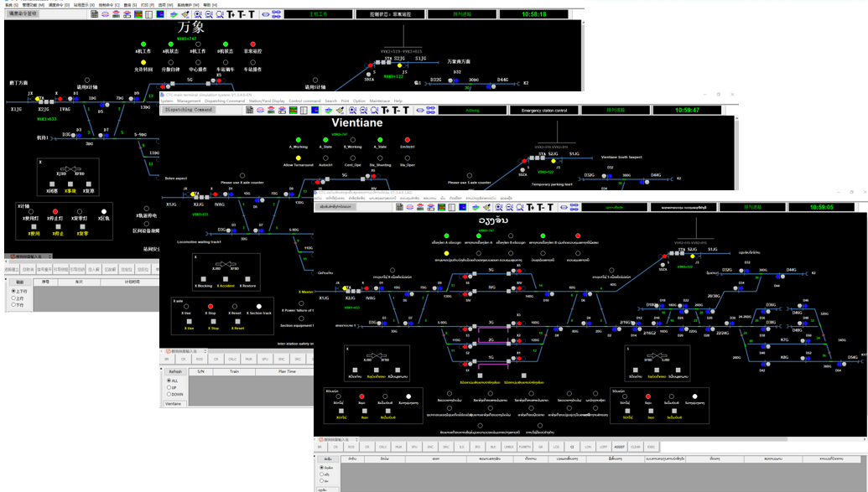Click the T- decrease text size icon in Vientiane toolbar
Image resolution: width=868 pixels, height=492 pixels.
coord(396,110)
